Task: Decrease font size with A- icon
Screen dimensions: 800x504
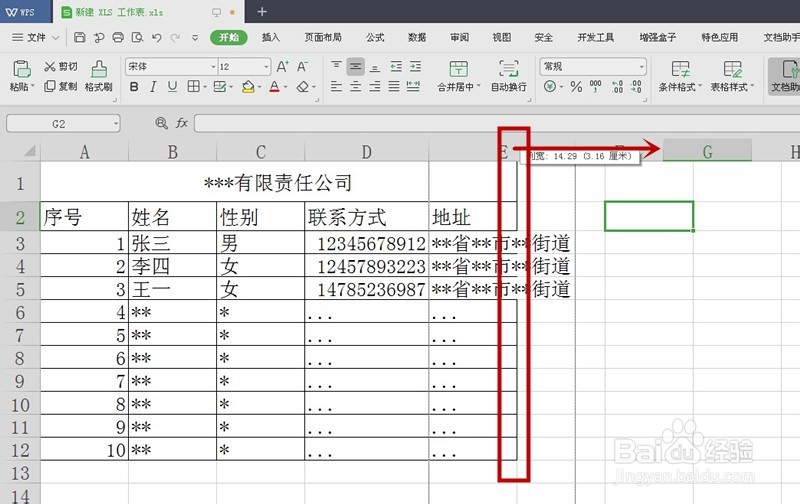Action: tap(302, 66)
